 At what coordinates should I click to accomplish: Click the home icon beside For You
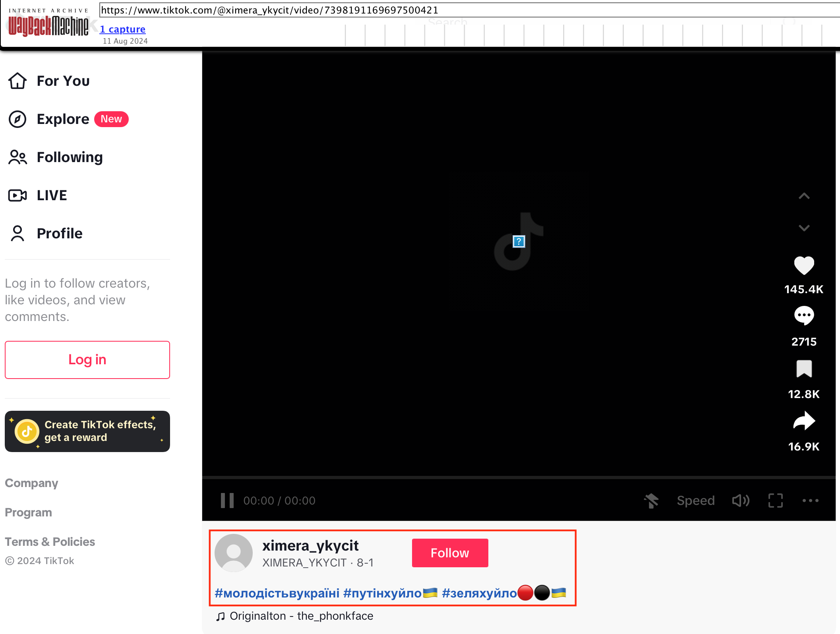pyautogui.click(x=17, y=81)
